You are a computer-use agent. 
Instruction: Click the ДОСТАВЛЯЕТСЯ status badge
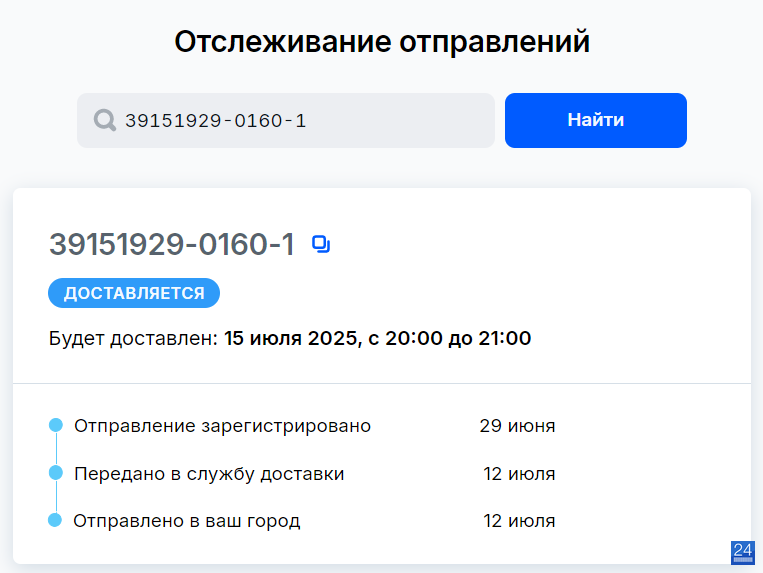[134, 293]
